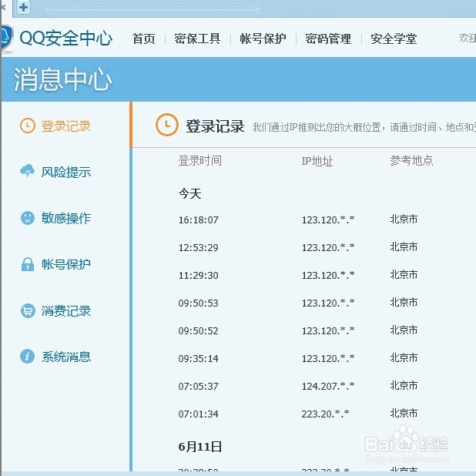Click login time 11:29:30
Viewport: 476px width, 476px height.
click(x=198, y=275)
